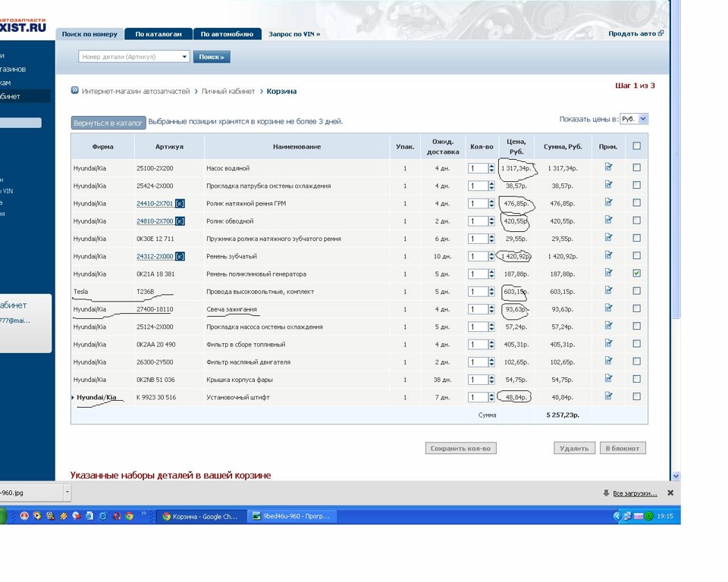Adjust quantity stepper for Насос водяной
728x582 pixels.
point(491,168)
